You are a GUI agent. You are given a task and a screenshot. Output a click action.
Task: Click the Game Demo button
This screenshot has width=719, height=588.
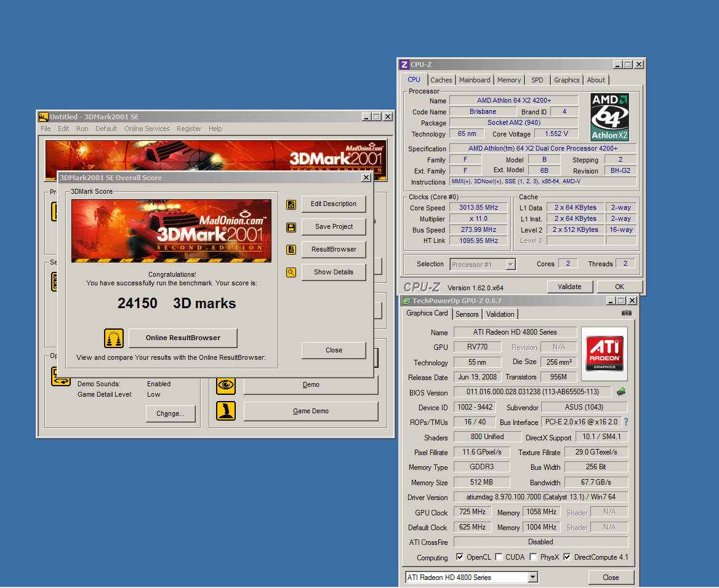pos(311,411)
